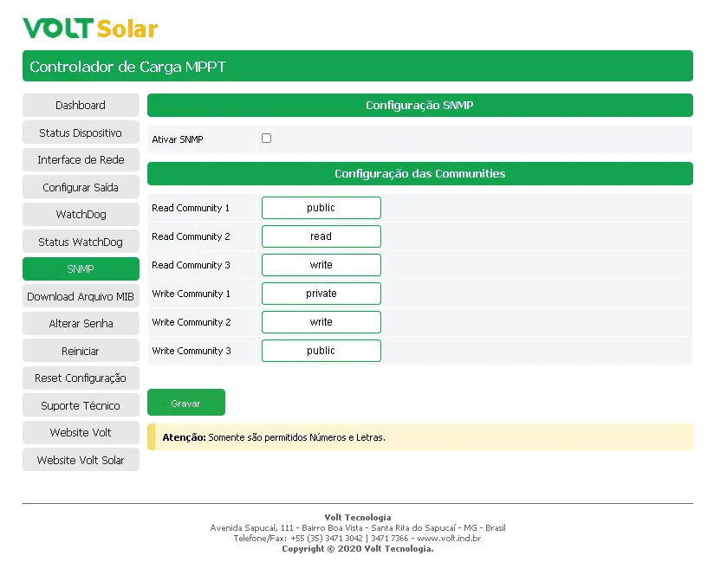The height and width of the screenshot is (588, 714).
Task: Open Configurar Saída settings
Action: pyautogui.click(x=81, y=187)
